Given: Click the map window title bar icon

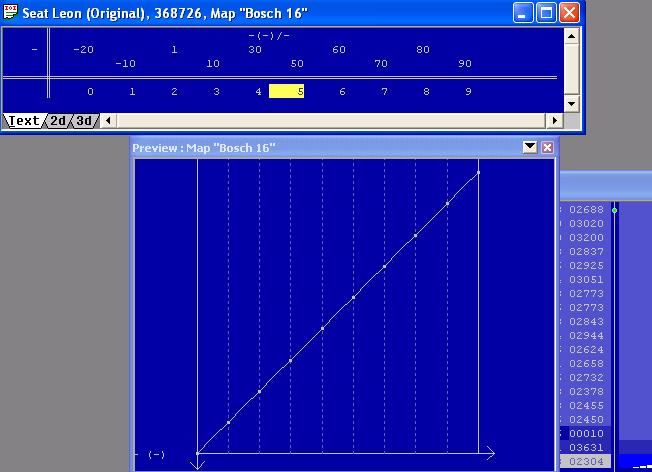Looking at the screenshot, I should (x=10, y=12).
